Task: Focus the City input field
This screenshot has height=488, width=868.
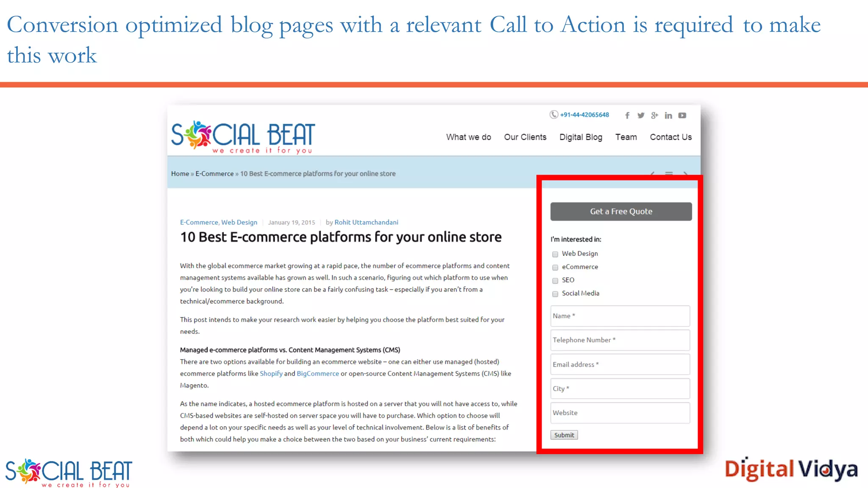Action: (x=620, y=388)
